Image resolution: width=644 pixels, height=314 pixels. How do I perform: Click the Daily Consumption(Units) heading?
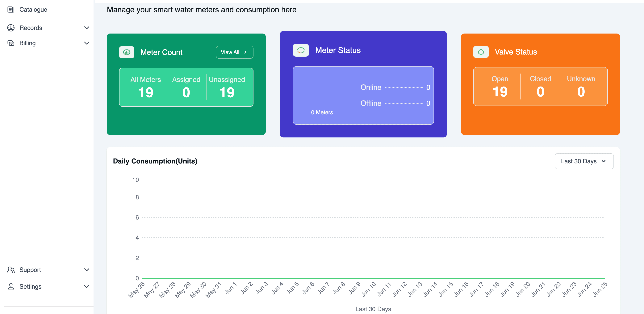click(x=155, y=161)
